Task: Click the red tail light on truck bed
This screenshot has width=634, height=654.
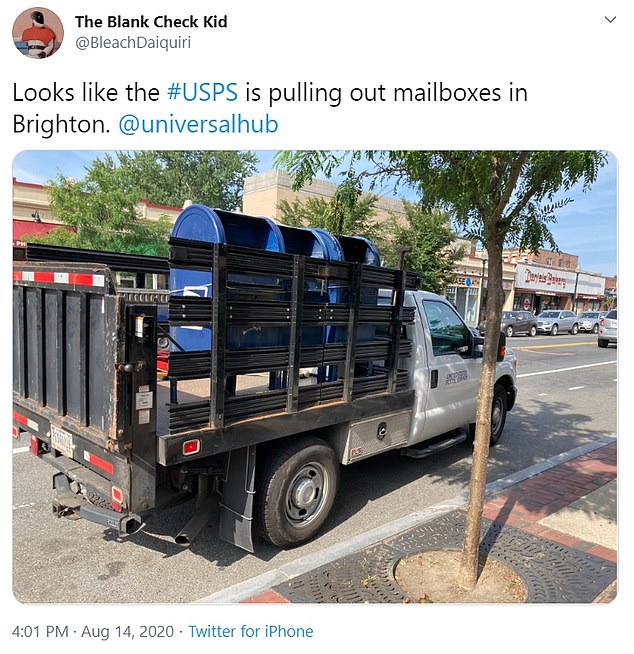Action: coord(191,447)
